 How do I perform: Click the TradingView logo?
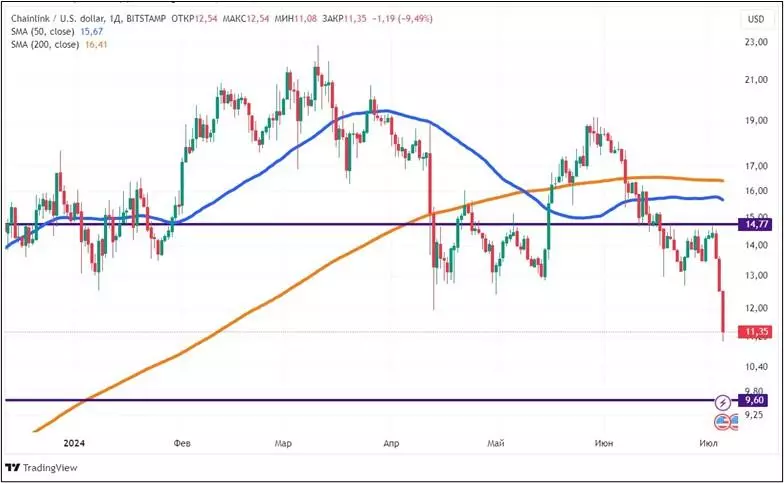28,467
